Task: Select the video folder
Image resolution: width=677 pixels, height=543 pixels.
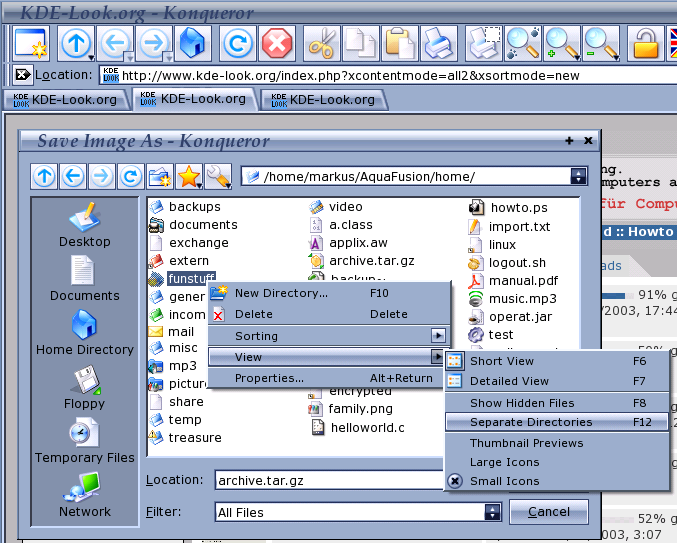Action: pos(336,207)
